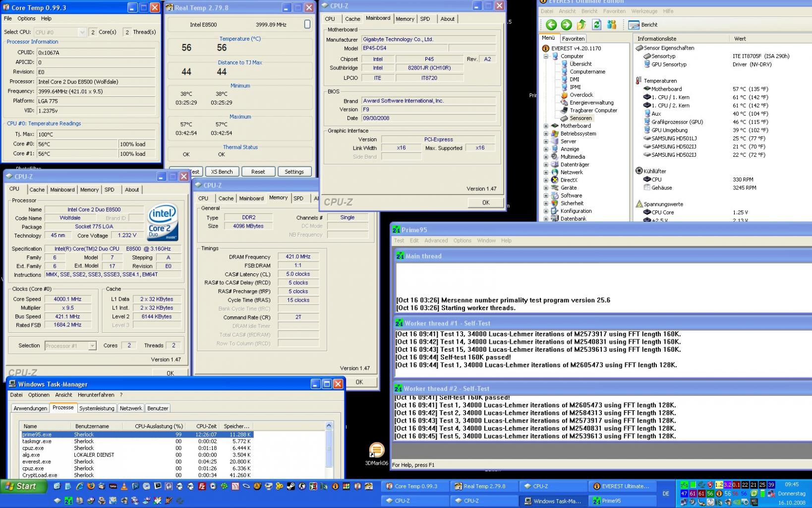Click the Reset button in Real Temp
The width and height of the screenshot is (812, 508).
tap(258, 172)
